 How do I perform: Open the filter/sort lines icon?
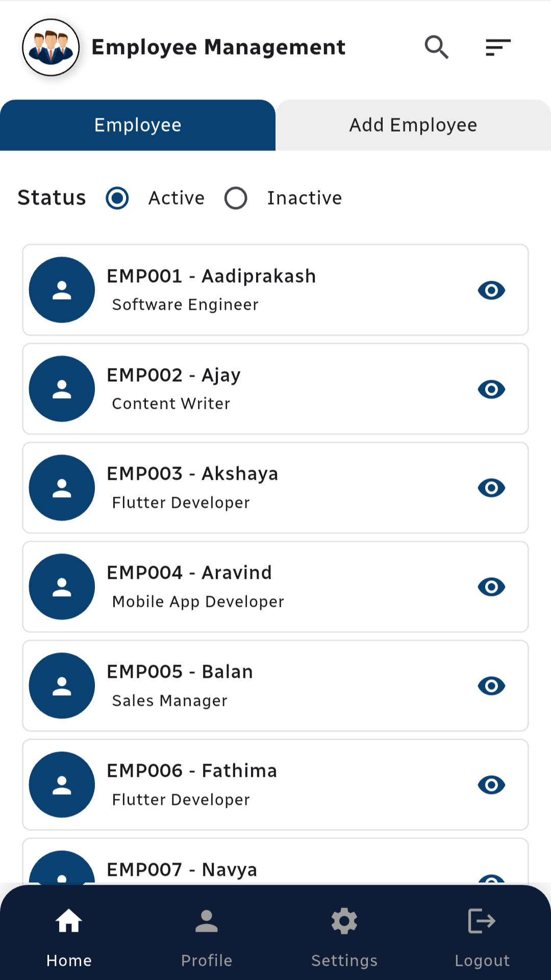point(498,47)
